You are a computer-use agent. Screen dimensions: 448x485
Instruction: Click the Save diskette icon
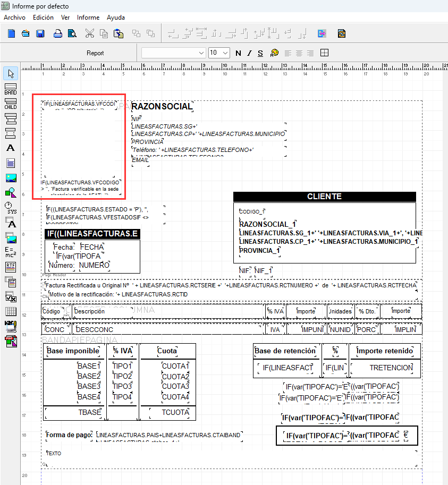[40, 33]
